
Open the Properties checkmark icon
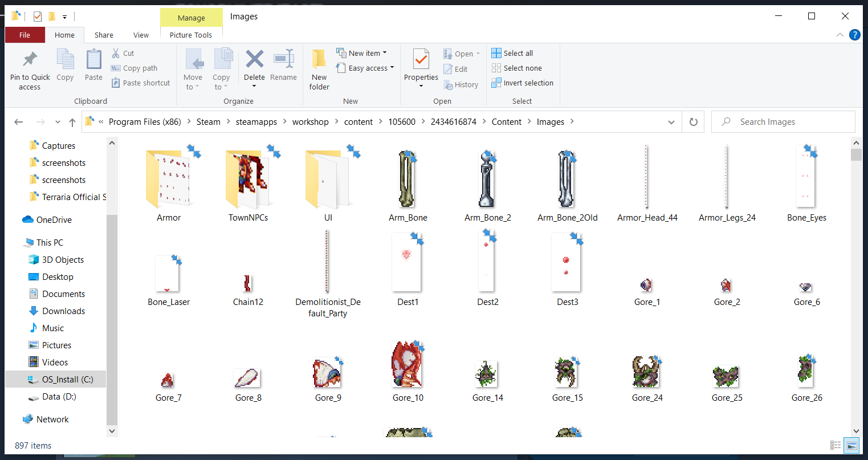point(421,59)
